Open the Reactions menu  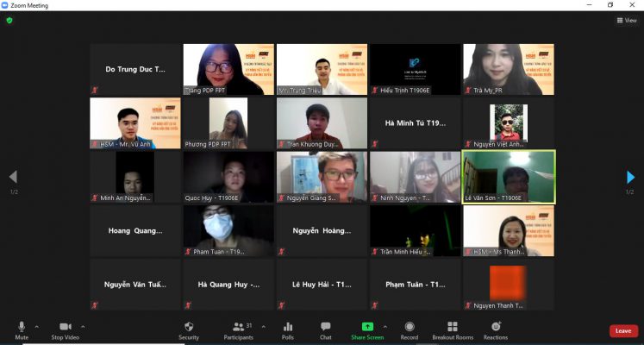click(x=496, y=329)
